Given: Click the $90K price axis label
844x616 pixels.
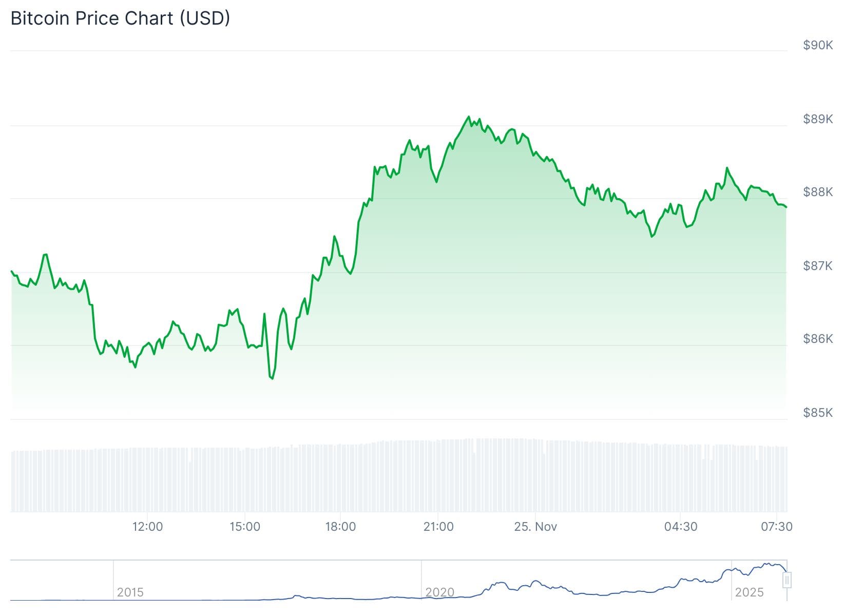Looking at the screenshot, I should [x=818, y=45].
